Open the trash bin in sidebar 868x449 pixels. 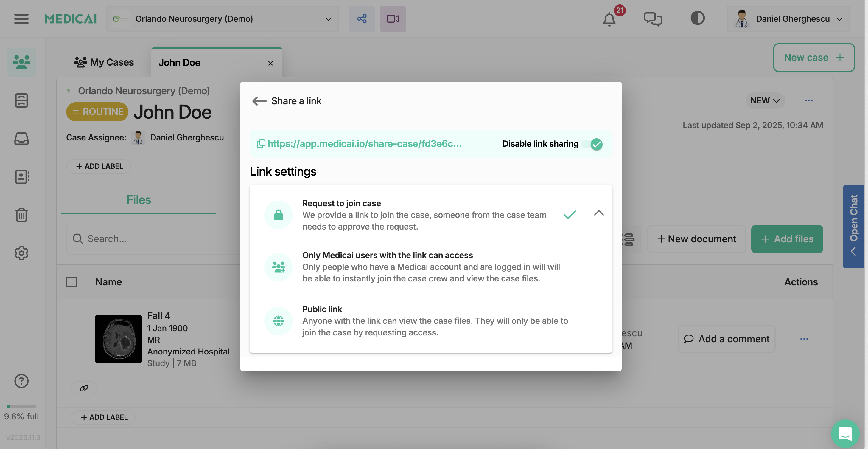click(x=21, y=215)
